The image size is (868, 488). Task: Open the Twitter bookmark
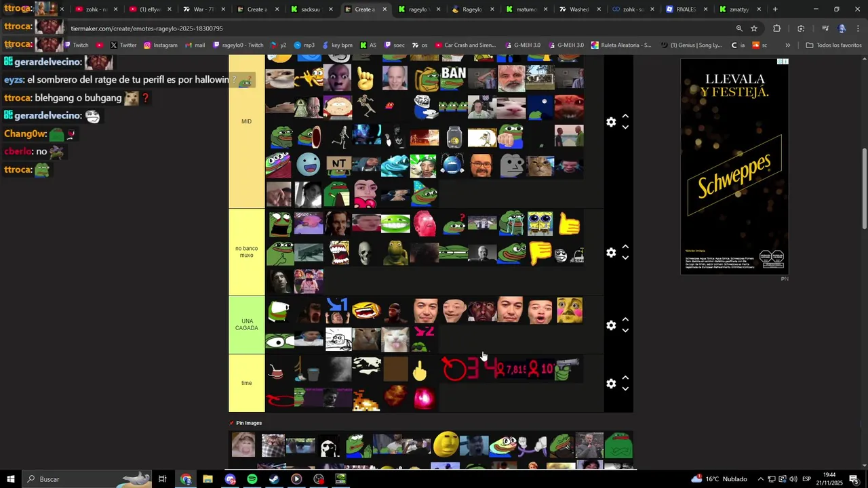click(123, 45)
